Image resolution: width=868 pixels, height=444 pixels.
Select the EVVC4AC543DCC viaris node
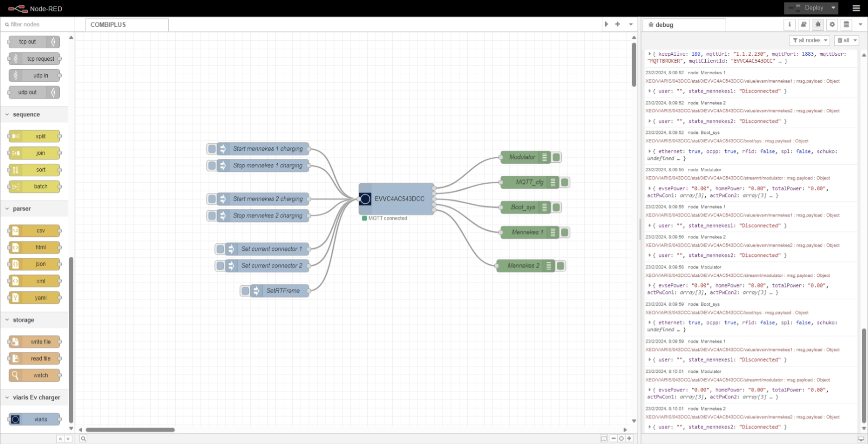pos(396,199)
